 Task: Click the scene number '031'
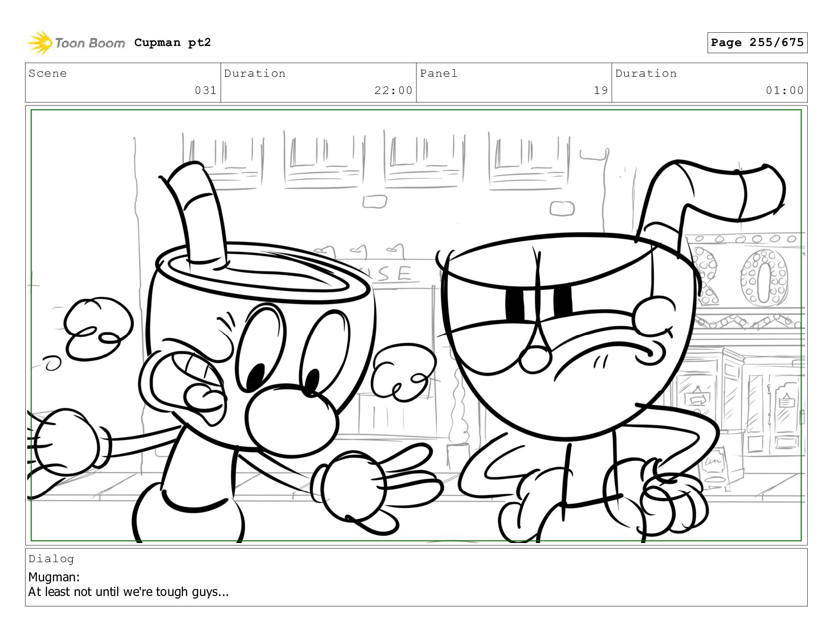206,90
